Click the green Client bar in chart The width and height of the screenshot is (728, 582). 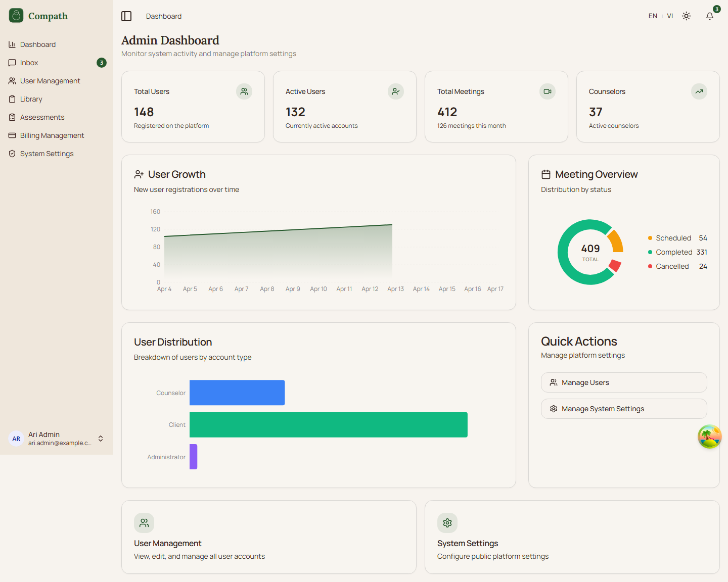click(x=328, y=425)
